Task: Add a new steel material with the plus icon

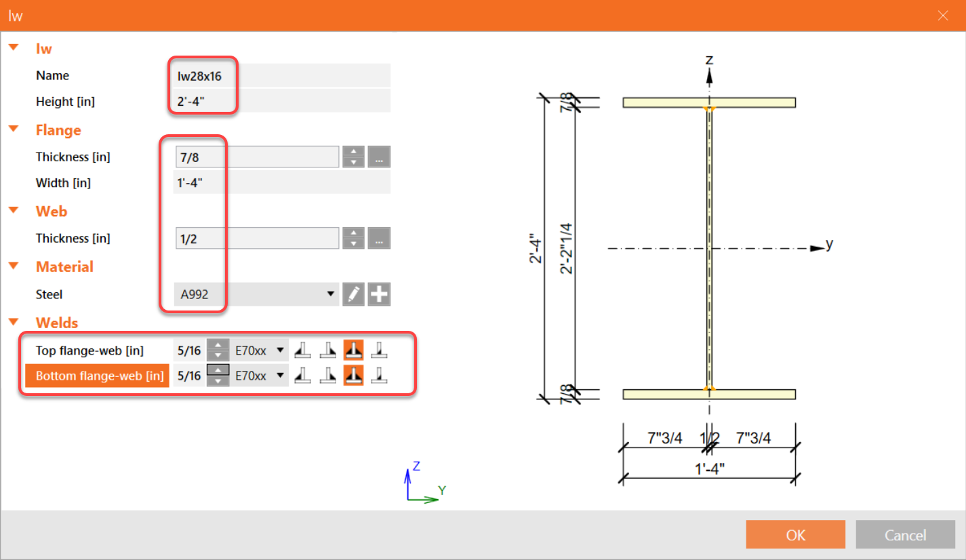Action: point(379,294)
